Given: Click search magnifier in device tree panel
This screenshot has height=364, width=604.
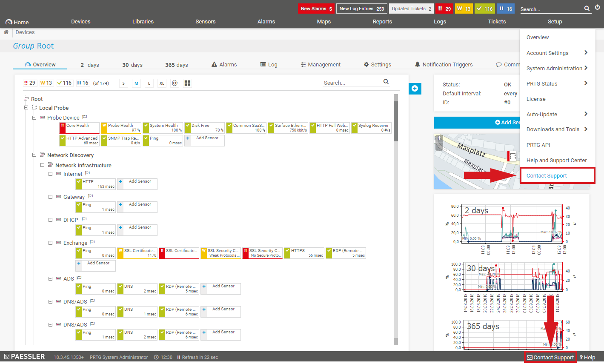Looking at the screenshot, I should (x=386, y=82).
